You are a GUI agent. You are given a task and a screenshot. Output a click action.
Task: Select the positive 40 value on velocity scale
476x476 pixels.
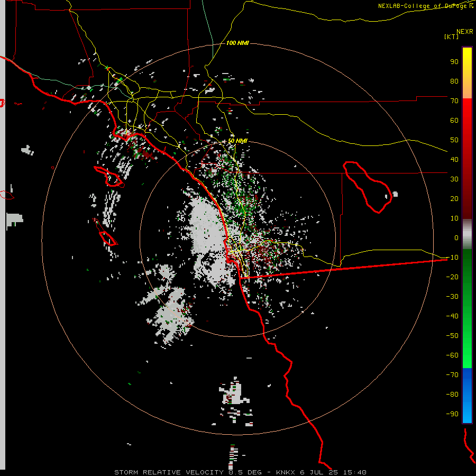[x=454, y=160]
